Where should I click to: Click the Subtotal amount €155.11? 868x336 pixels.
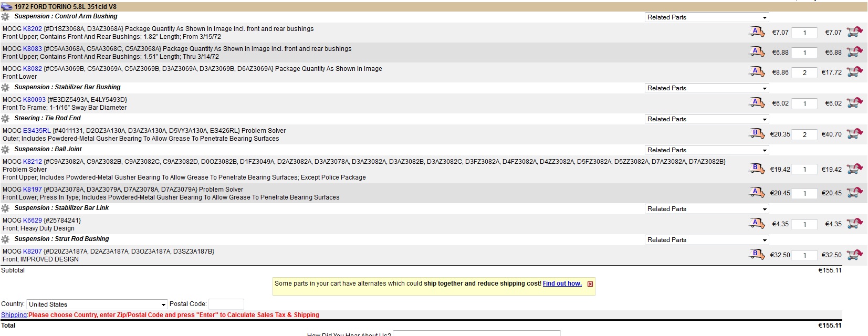pos(830,270)
